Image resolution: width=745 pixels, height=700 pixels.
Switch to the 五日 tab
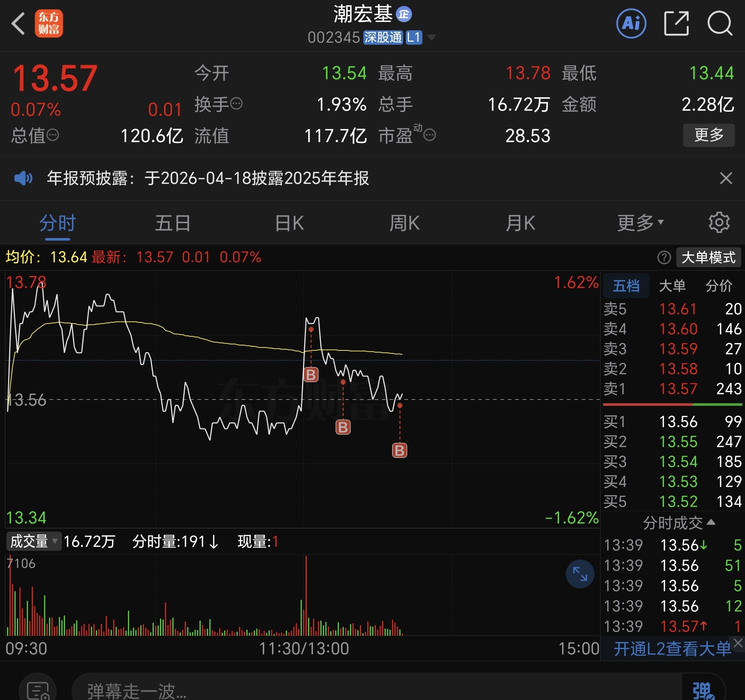(173, 223)
